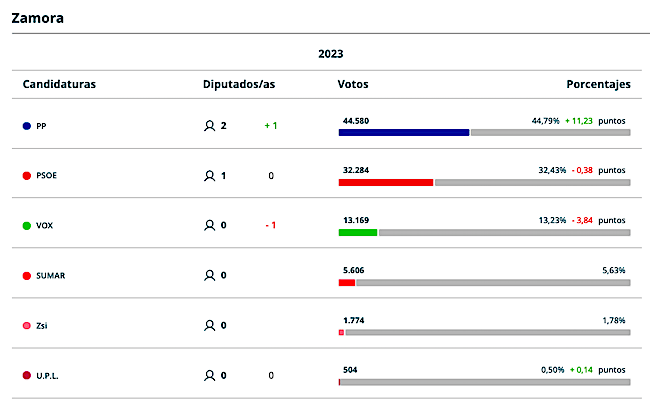Select the PP vote bar
This screenshot has width=650, height=400.
point(404,132)
